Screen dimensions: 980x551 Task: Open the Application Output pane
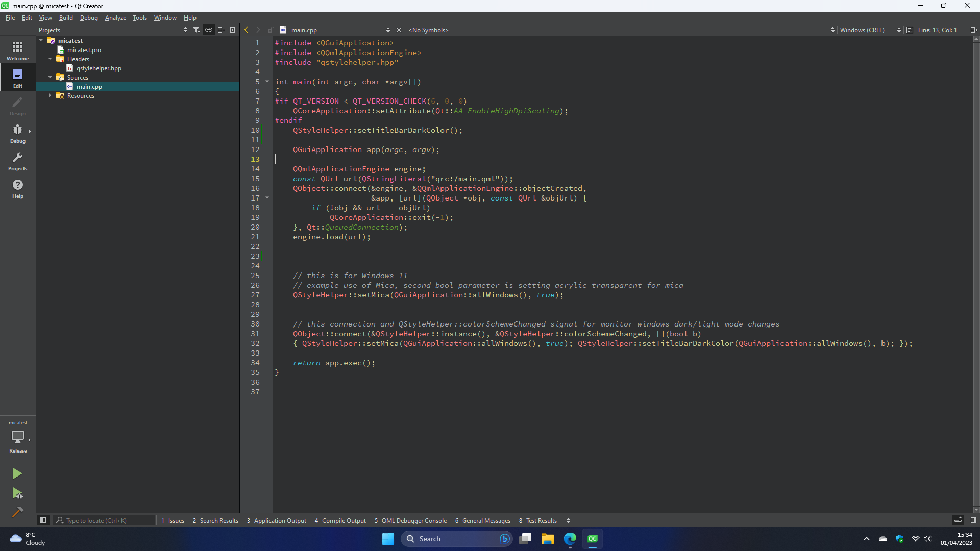pos(280,520)
